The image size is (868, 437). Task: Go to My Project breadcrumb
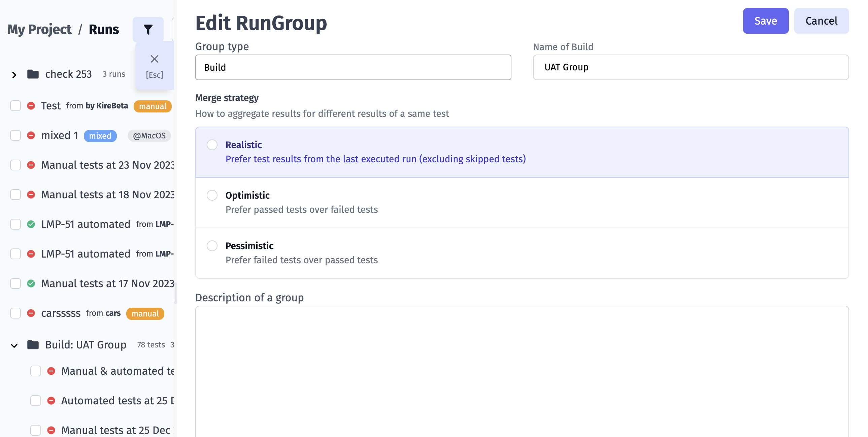(39, 30)
